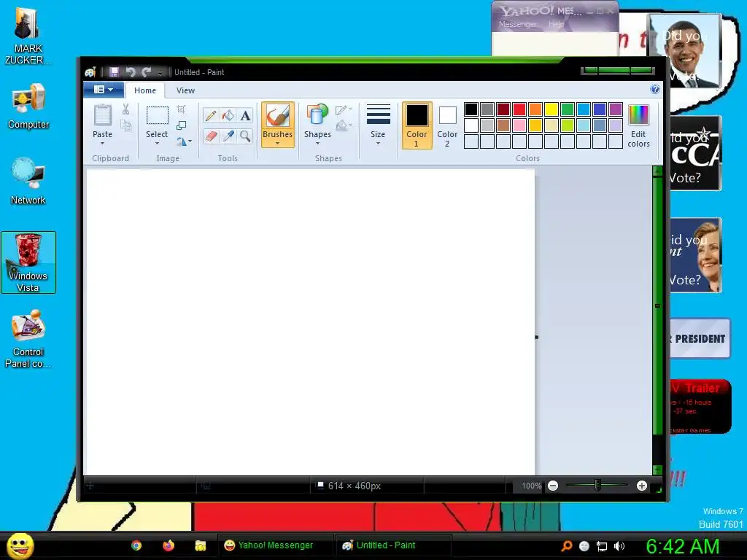This screenshot has height=560, width=747.
Task: Open the Control Panel desktop icon
Action: (x=28, y=338)
